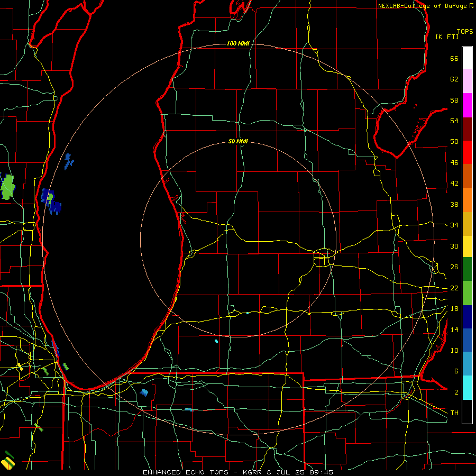Click the blue echo south of the lake
The height and width of the screenshot is (476, 476).
pos(144,392)
